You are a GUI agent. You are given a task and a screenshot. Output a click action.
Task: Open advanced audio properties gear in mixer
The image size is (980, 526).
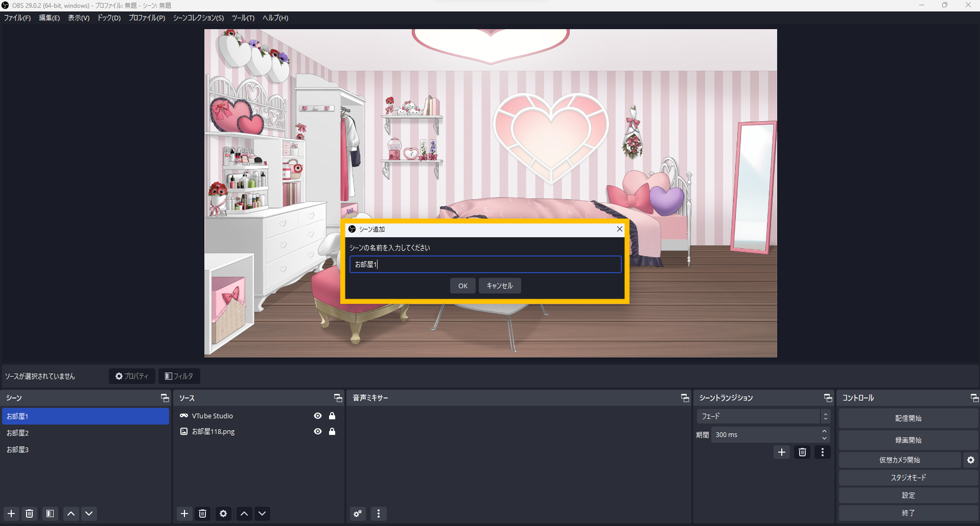(358, 514)
